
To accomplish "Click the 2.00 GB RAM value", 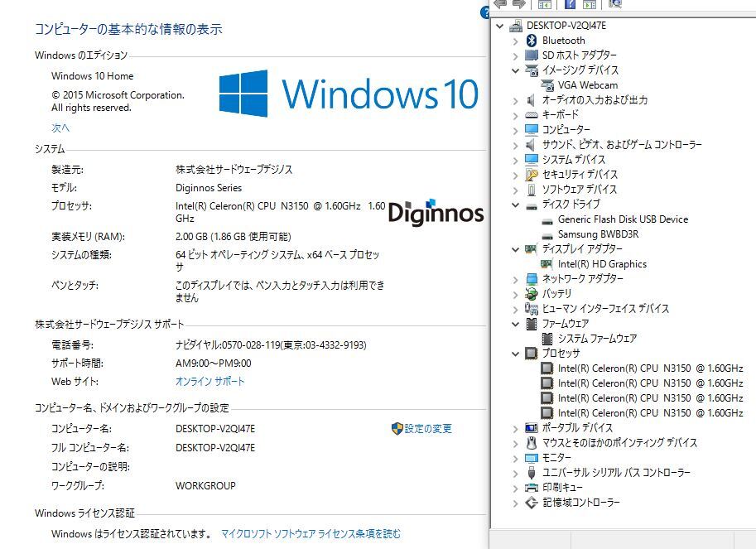I will click(233, 237).
